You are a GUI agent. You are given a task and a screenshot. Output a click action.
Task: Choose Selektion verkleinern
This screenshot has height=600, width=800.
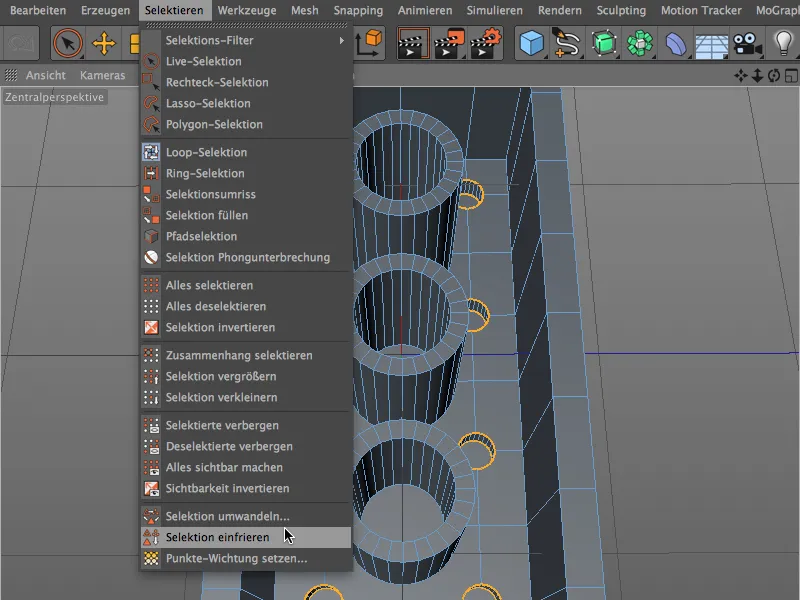click(246, 397)
